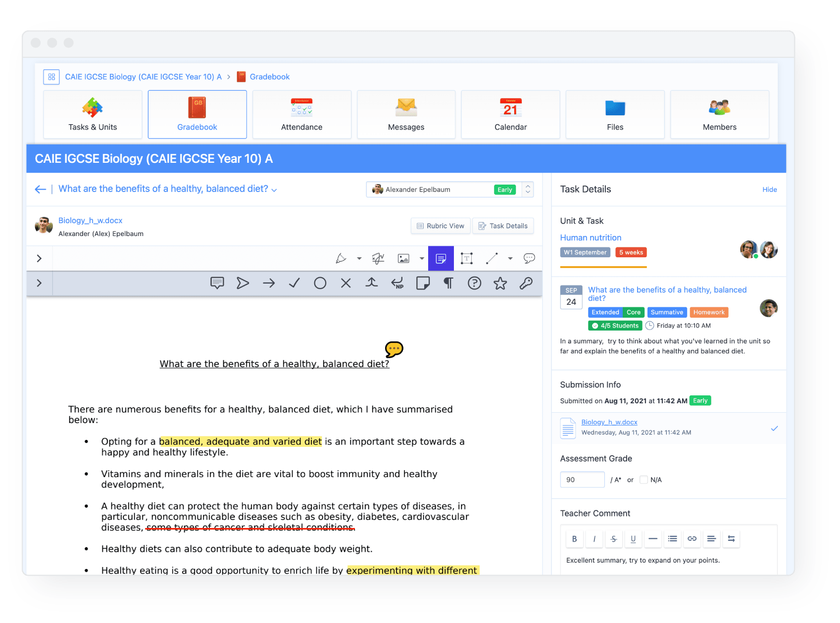Check the N/A grade checkbox
Viewport: 840px width, 623px height.
click(643, 479)
